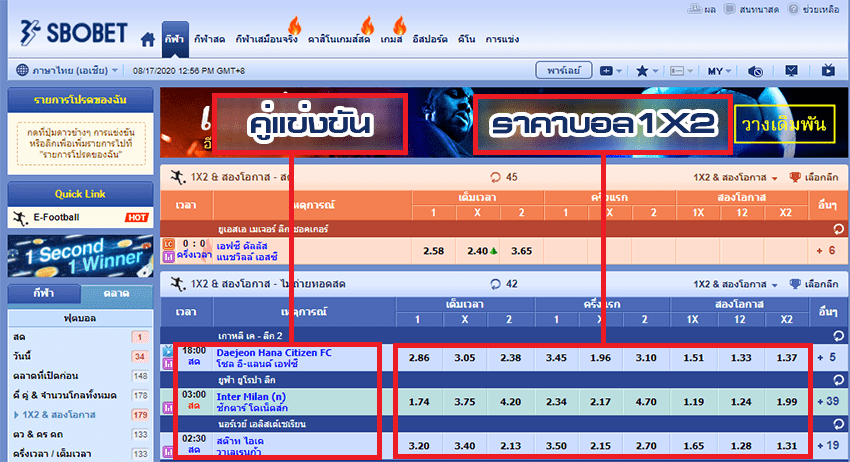Open the คาสิโนเกมส์สด menu
Screen dimensions: 850x462
(339, 39)
